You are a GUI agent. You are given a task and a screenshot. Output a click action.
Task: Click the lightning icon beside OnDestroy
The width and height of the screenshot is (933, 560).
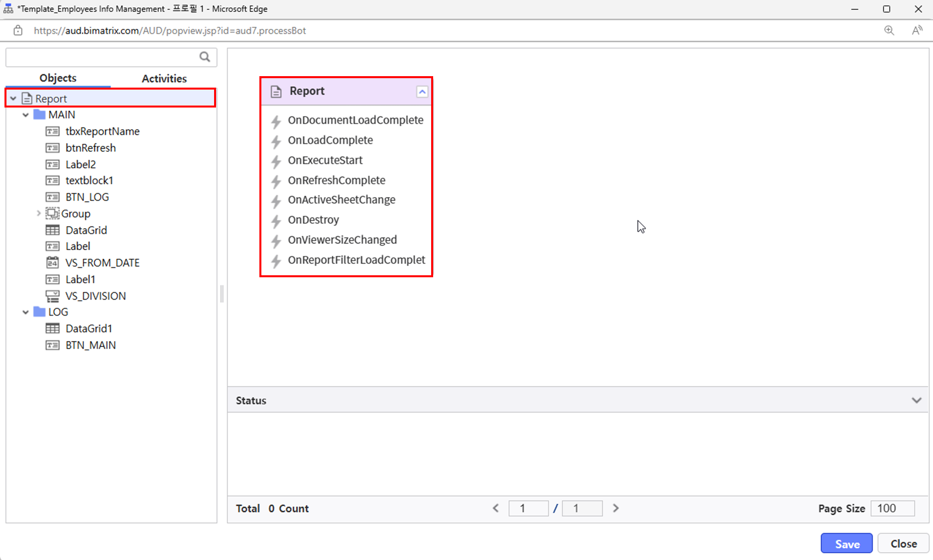tap(276, 221)
